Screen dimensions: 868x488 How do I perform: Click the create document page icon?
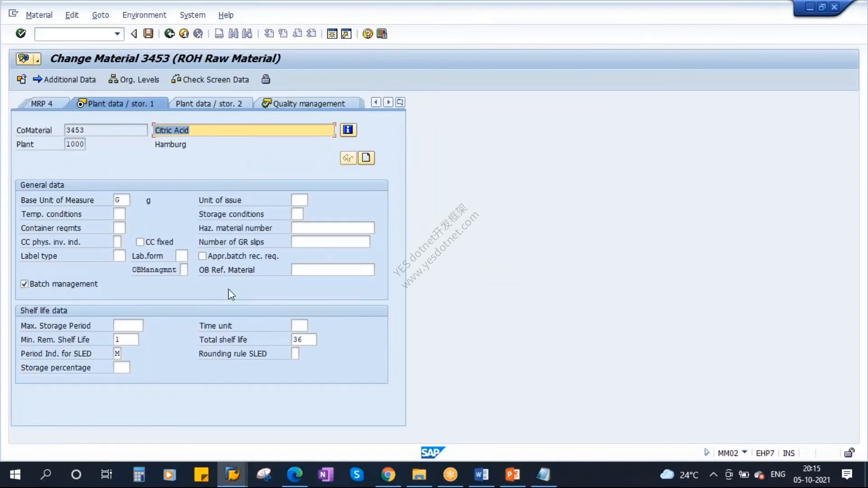pos(366,158)
